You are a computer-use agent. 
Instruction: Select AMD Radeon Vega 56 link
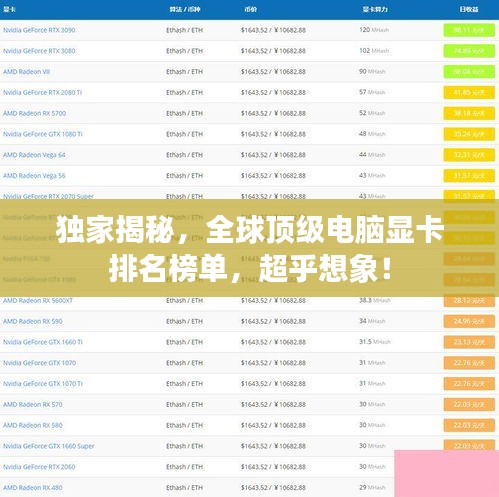pos(34,176)
